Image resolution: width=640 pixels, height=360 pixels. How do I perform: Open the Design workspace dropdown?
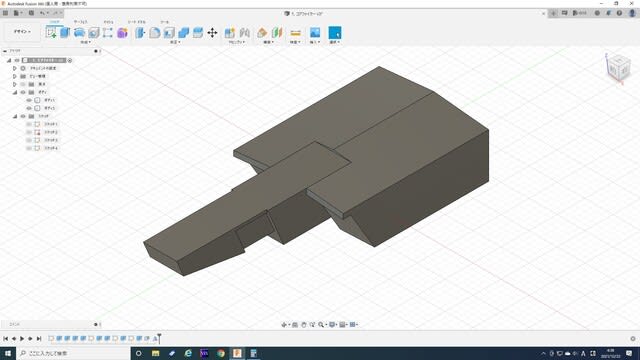22,31
